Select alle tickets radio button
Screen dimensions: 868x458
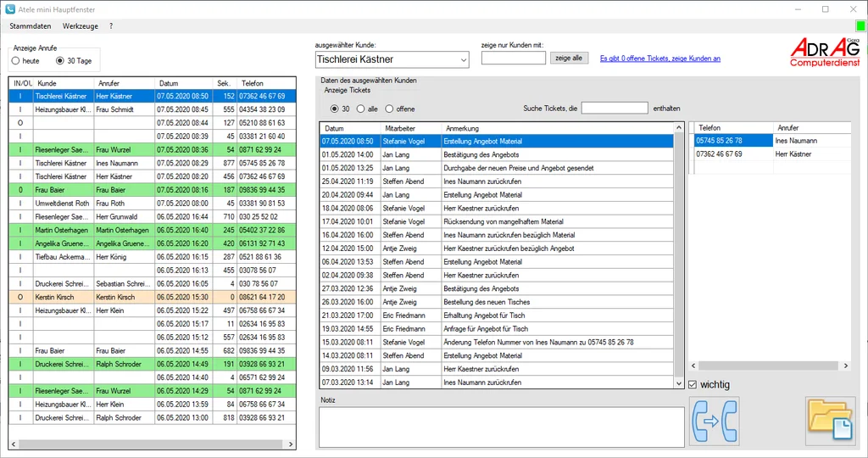point(360,109)
